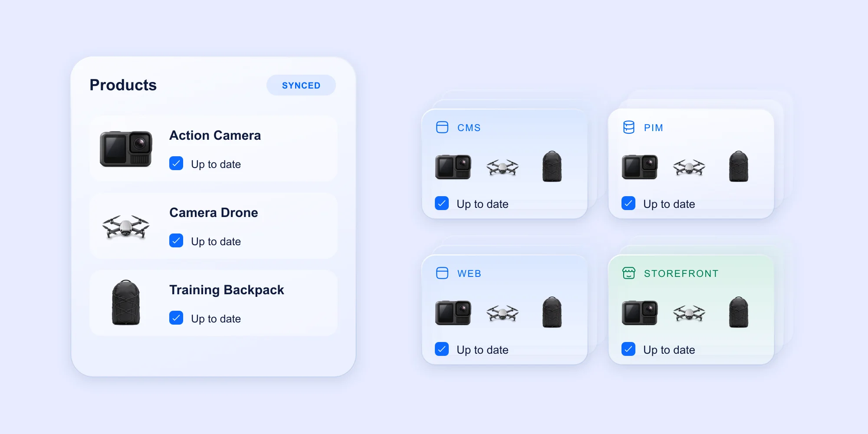This screenshot has height=434, width=868.
Task: Toggle the Training Backpack up to date checkbox
Action: [176, 318]
